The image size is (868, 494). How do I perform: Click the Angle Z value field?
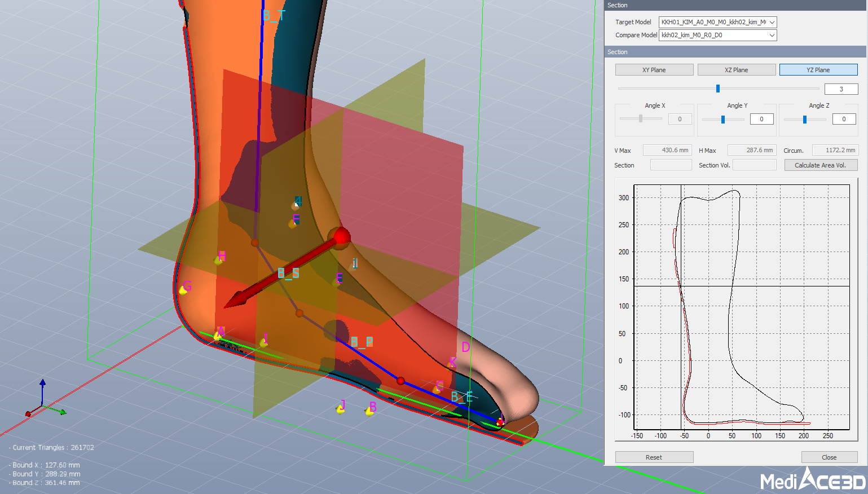[844, 119]
